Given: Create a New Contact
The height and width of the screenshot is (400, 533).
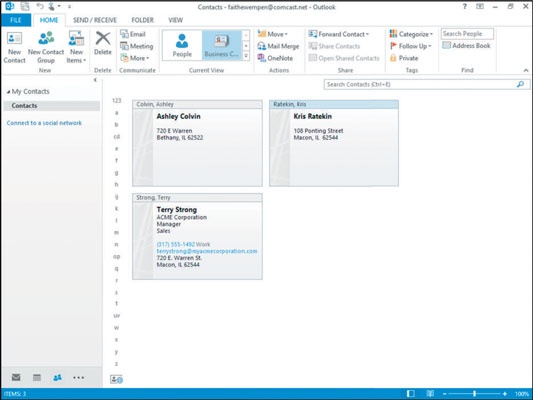Looking at the screenshot, I should pyautogui.click(x=14, y=47).
